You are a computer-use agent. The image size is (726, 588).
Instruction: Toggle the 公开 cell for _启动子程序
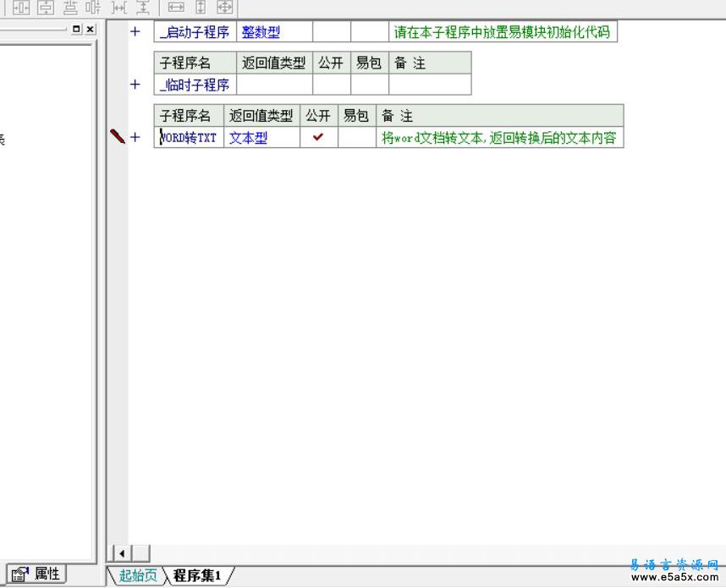click(x=332, y=32)
